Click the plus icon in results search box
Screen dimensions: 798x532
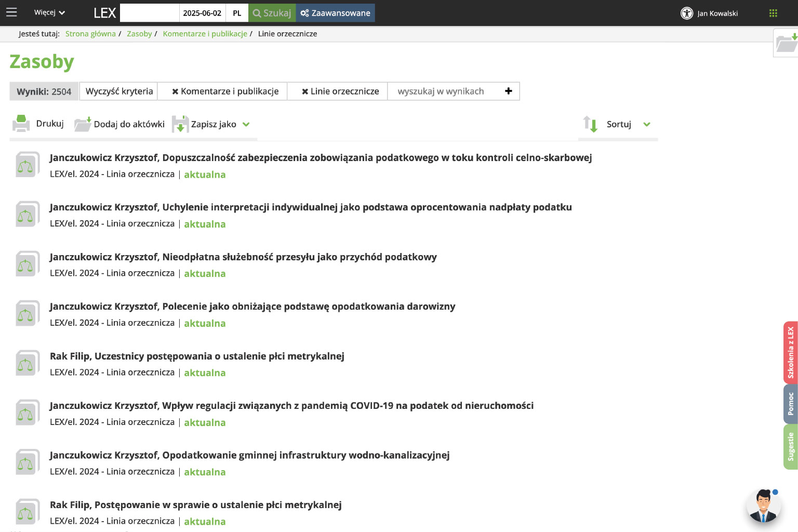coord(509,91)
